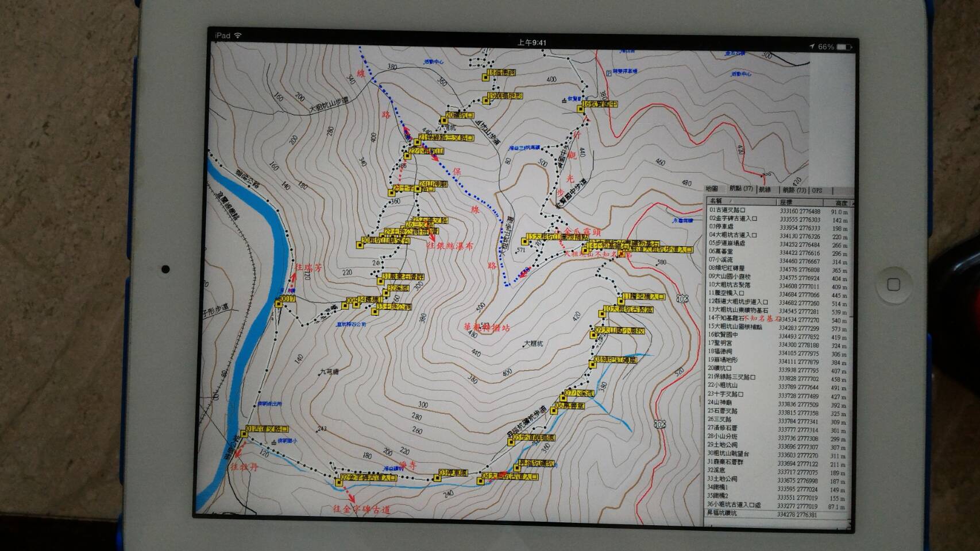This screenshot has width=980, height=551.
Task: Select list row 10大粗坑古聚落
Action: point(778,285)
